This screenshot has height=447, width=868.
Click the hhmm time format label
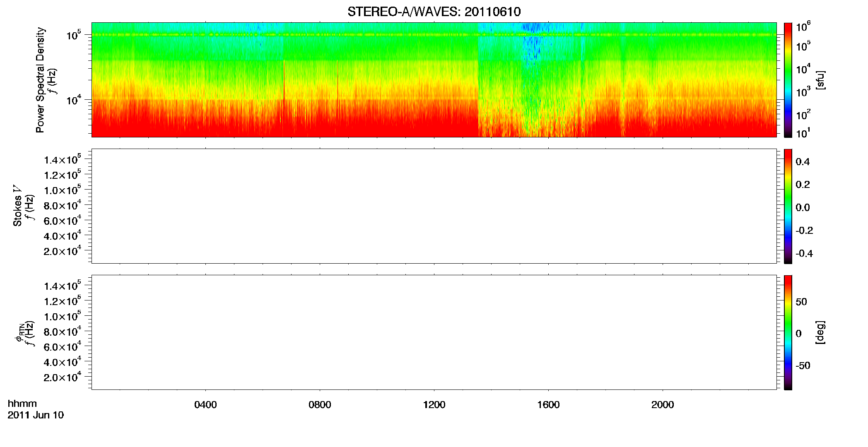[22, 404]
